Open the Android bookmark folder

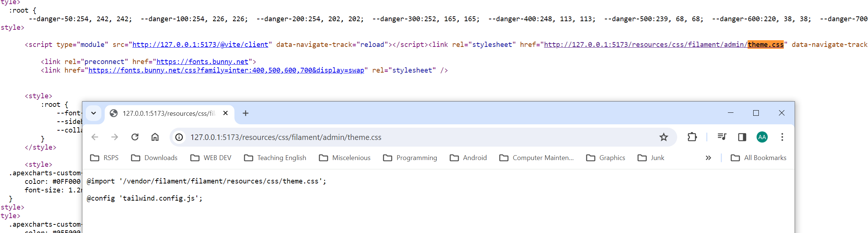point(468,158)
